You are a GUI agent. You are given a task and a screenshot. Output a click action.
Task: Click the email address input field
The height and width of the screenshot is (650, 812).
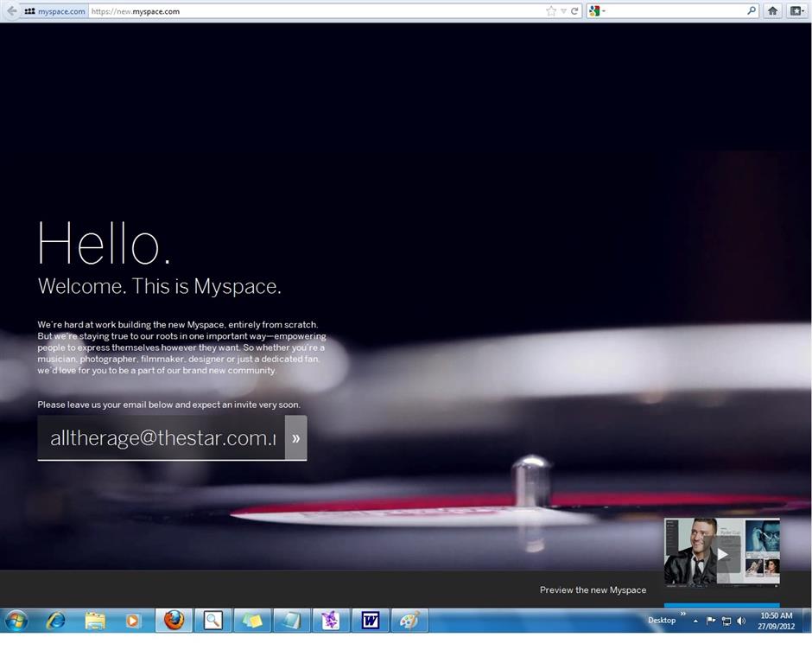[x=161, y=438]
